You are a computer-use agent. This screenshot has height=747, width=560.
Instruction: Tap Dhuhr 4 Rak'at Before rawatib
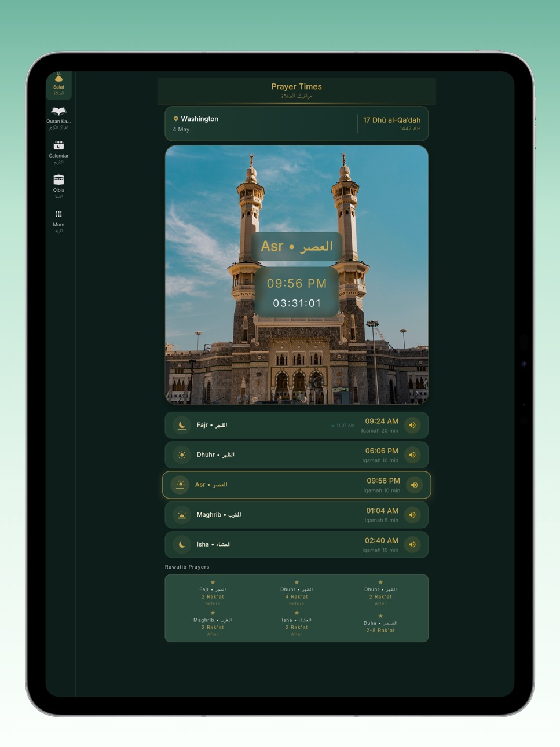297,593
